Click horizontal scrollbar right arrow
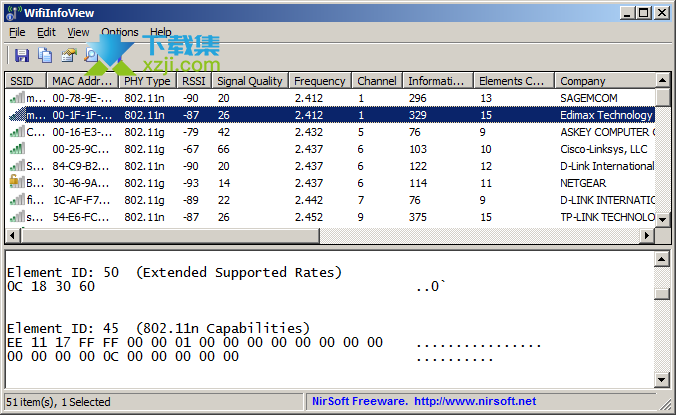676x415 pixels. tap(647, 235)
